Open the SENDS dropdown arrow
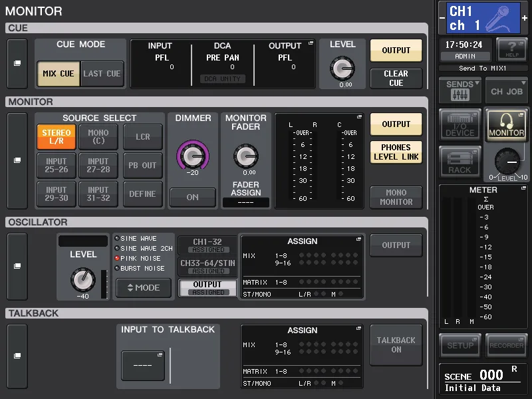The image size is (532, 399). (477, 82)
